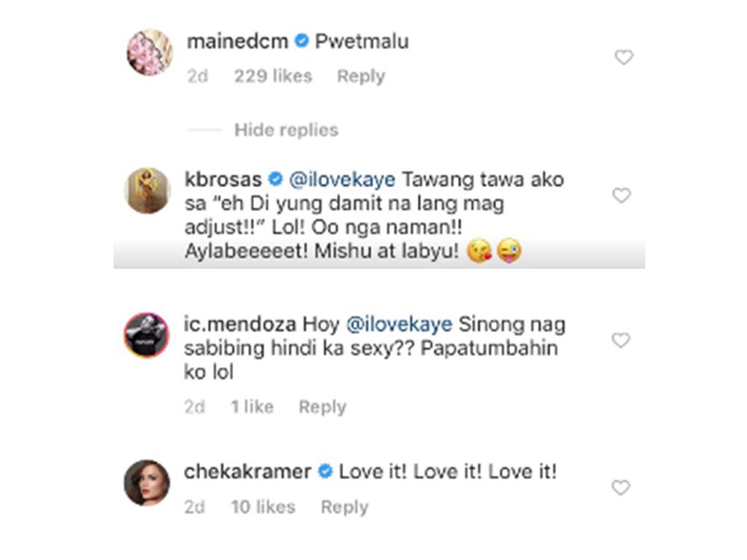View the 229 likes list

(273, 76)
